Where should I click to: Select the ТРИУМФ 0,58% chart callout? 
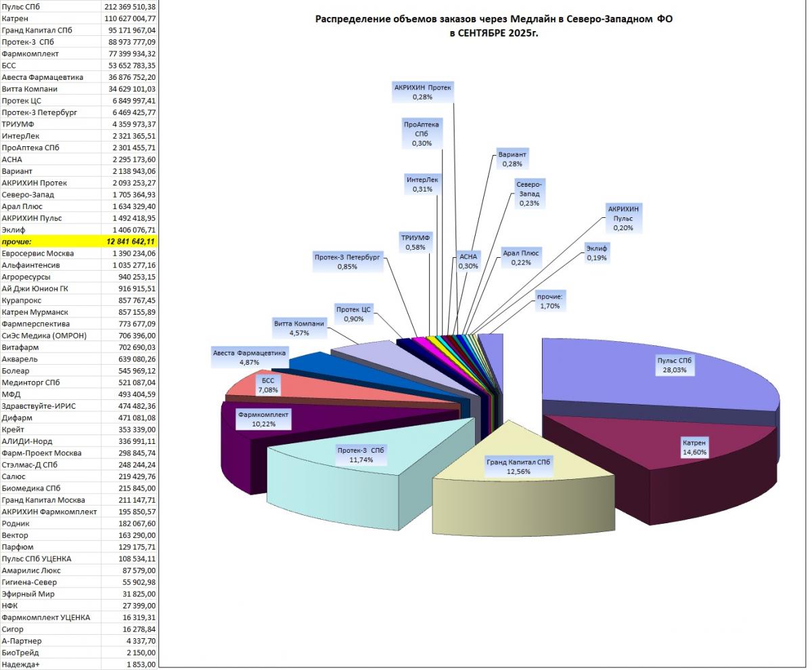(x=419, y=243)
